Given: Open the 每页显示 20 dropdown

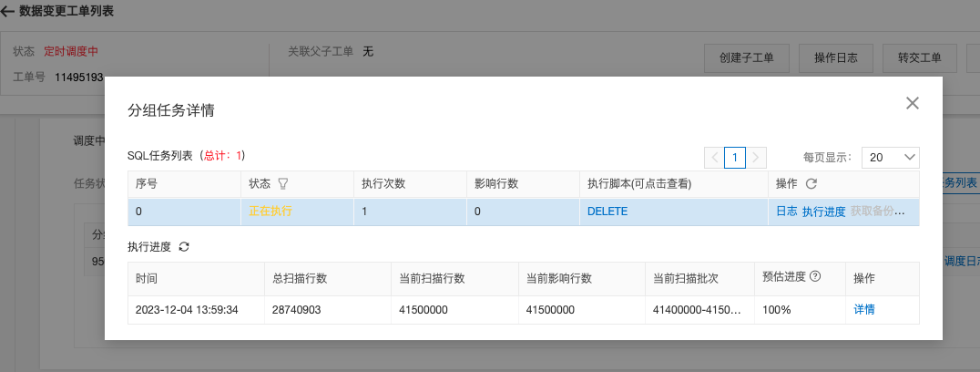Looking at the screenshot, I should click(890, 158).
